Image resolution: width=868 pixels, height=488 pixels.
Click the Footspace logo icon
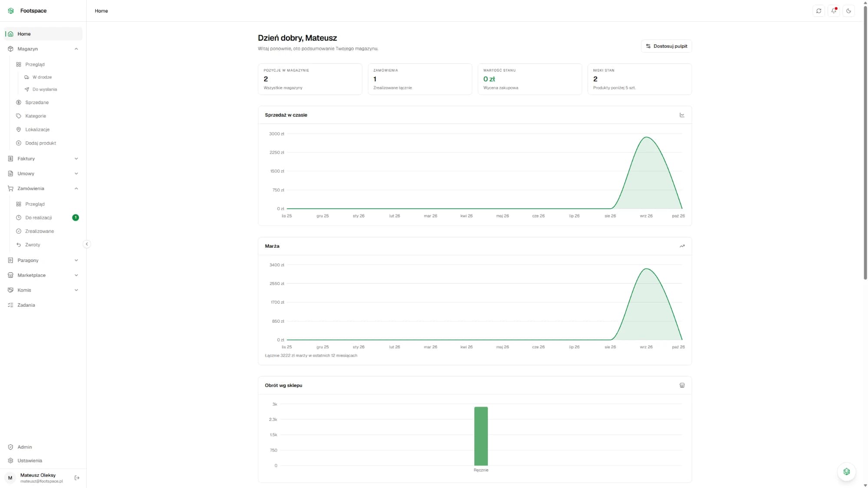pyautogui.click(x=11, y=11)
